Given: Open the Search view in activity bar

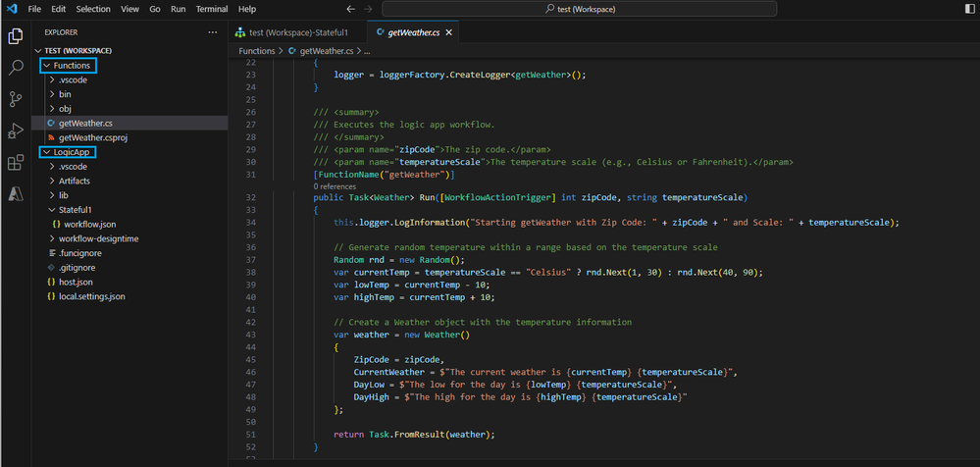Looking at the screenshot, I should [16, 68].
